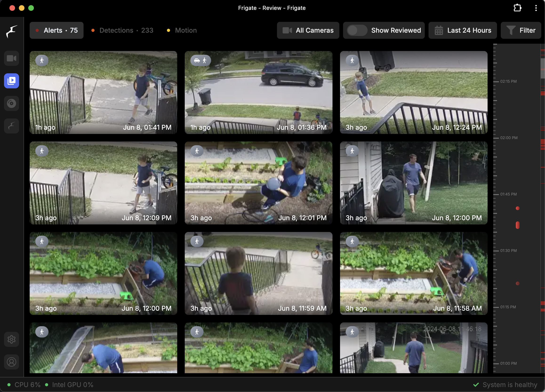Toggle the Show Reviewed switch
The image size is (545, 392).
357,31
